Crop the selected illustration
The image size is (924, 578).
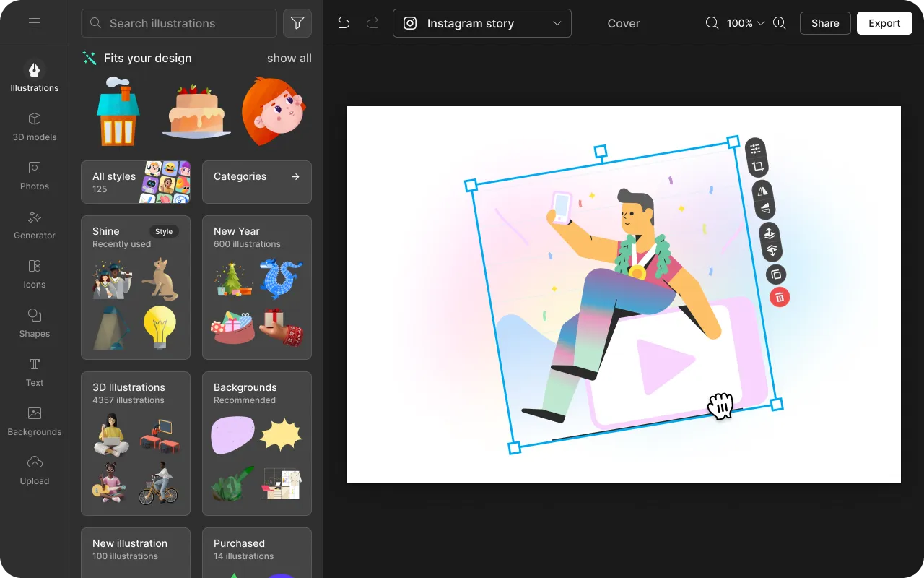point(757,167)
